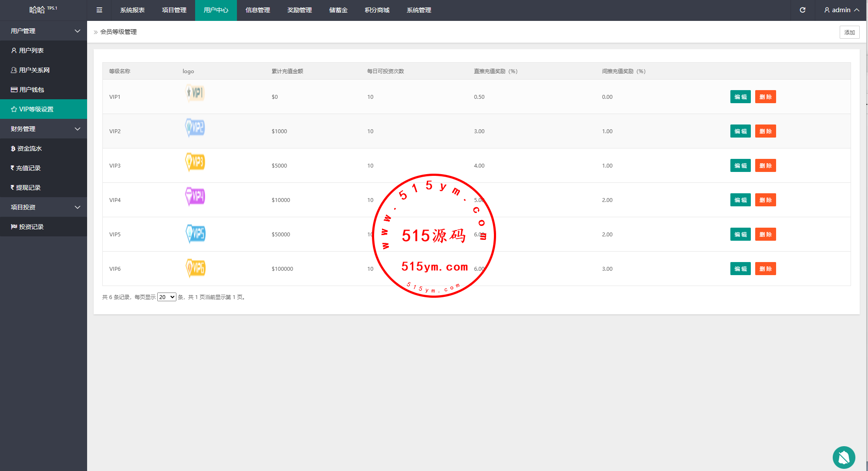Image resolution: width=868 pixels, height=471 pixels.
Task: Click 编辑 button for VIP3 row
Action: pyautogui.click(x=740, y=165)
